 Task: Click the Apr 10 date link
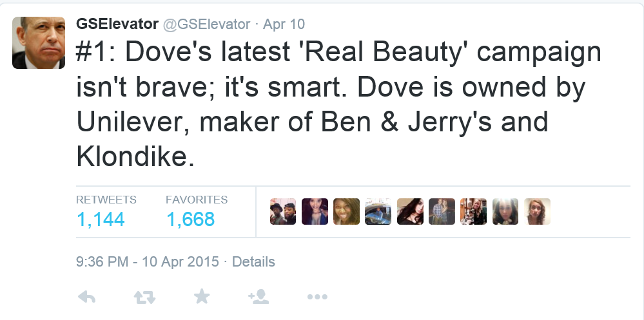pyautogui.click(x=284, y=24)
